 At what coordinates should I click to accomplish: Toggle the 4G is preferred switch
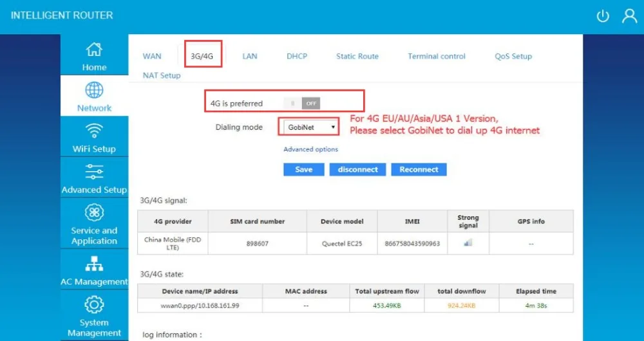(x=303, y=104)
